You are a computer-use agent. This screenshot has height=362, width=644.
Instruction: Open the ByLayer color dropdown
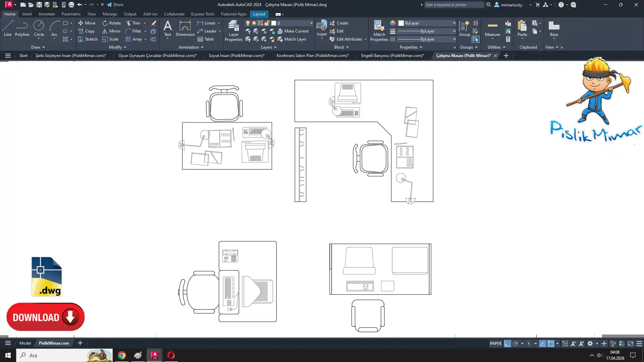pyautogui.click(x=454, y=23)
